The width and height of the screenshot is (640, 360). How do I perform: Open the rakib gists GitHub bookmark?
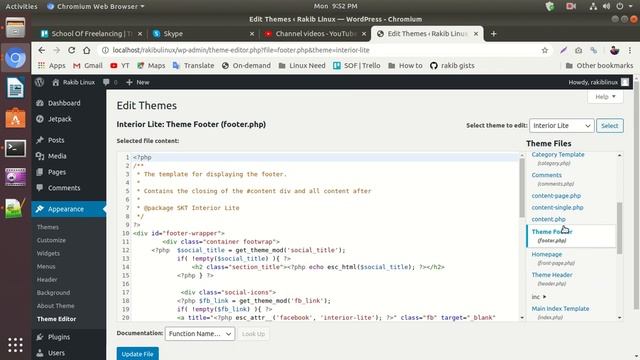pyautogui.click(x=452, y=65)
